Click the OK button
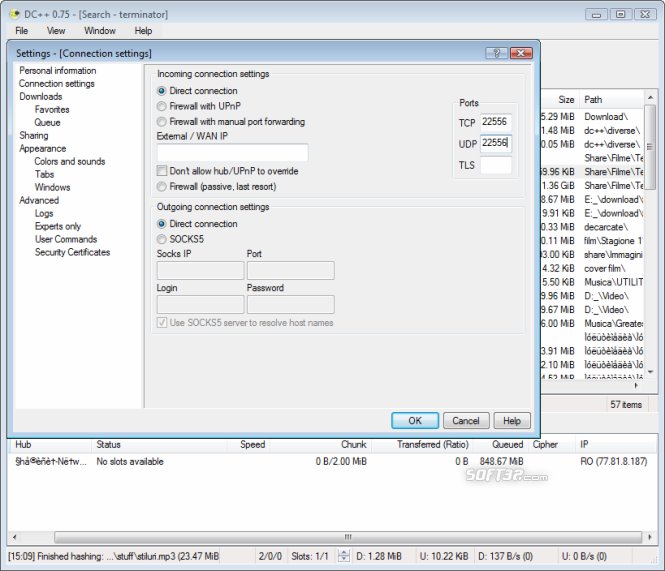 tap(415, 421)
